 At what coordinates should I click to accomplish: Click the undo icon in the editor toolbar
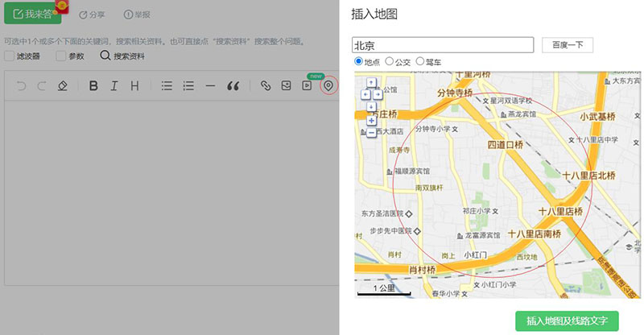22,86
